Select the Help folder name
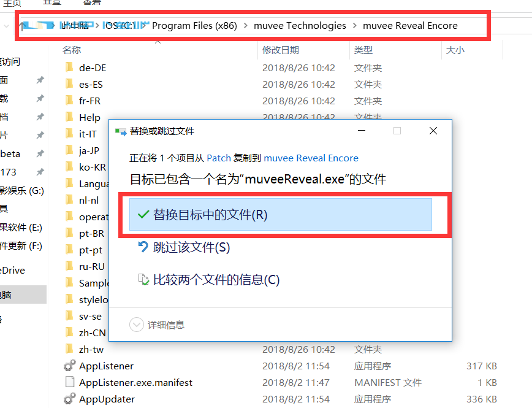The width and height of the screenshot is (532, 408). click(89, 118)
